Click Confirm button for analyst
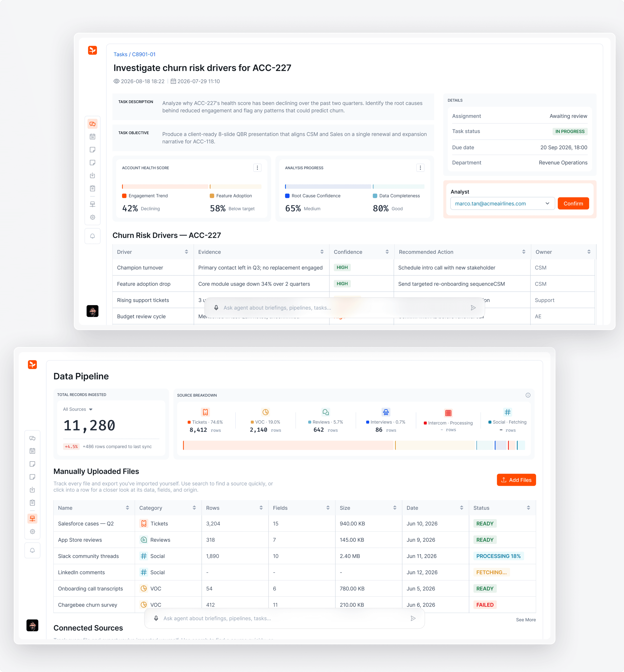The image size is (624, 672). pyautogui.click(x=573, y=203)
